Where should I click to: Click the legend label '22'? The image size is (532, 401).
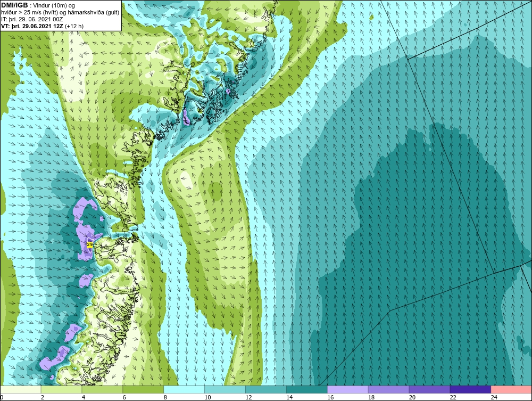pos(453,397)
